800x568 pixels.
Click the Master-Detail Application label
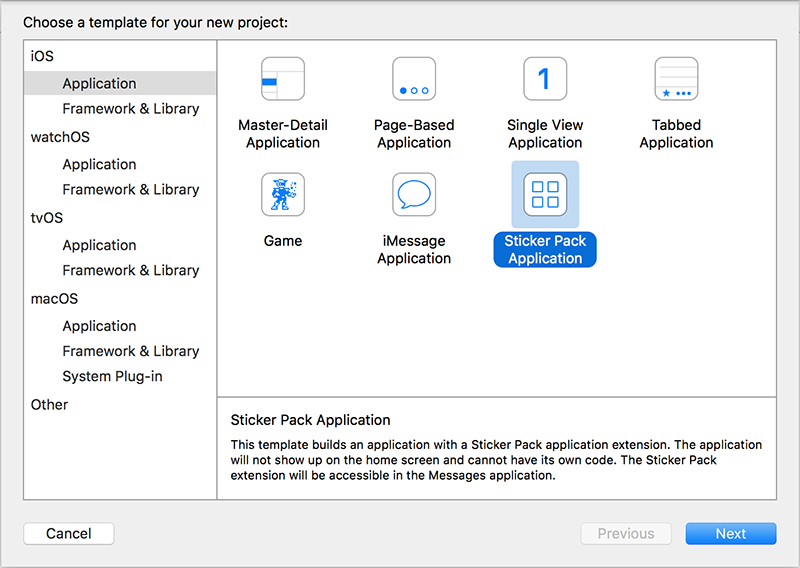click(283, 134)
